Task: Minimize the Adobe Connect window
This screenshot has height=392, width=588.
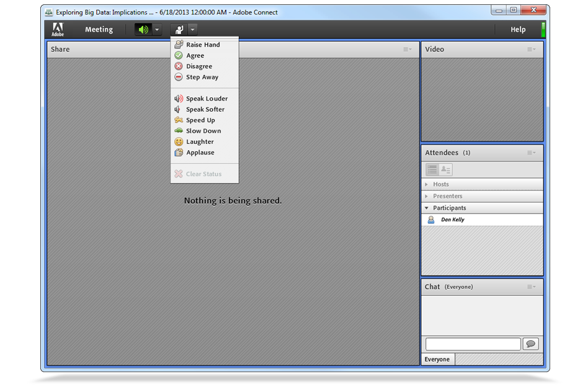Action: [x=499, y=11]
